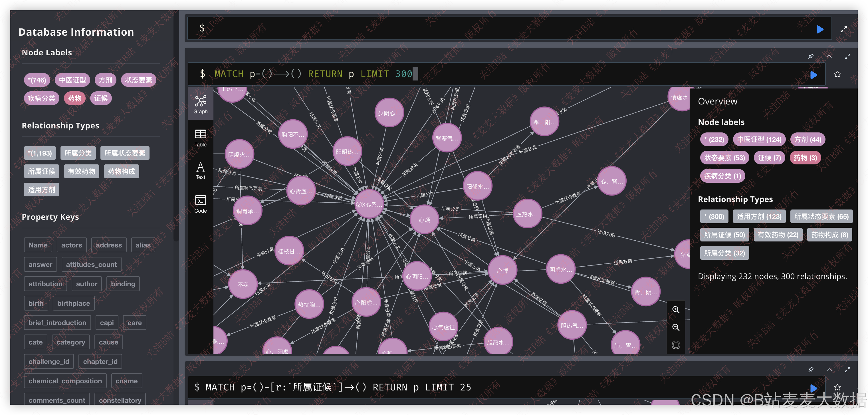868x415 pixels.
Task: Collapse the graph result frame
Action: click(829, 56)
